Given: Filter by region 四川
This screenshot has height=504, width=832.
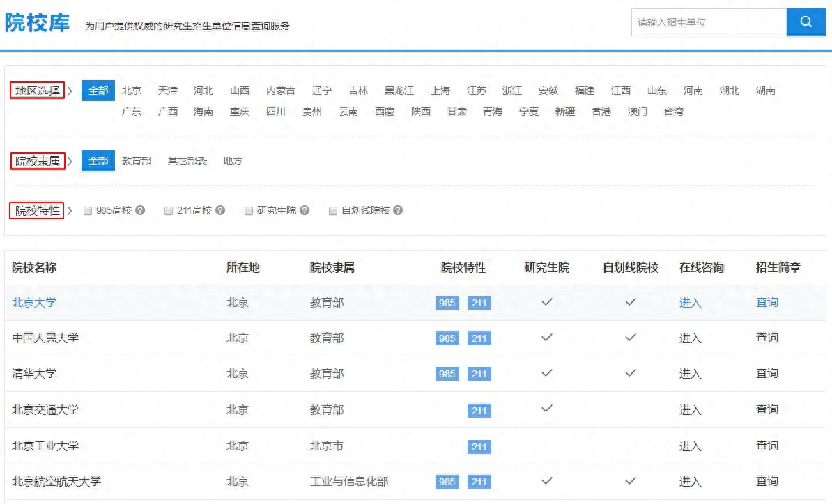Looking at the screenshot, I should 276,111.
